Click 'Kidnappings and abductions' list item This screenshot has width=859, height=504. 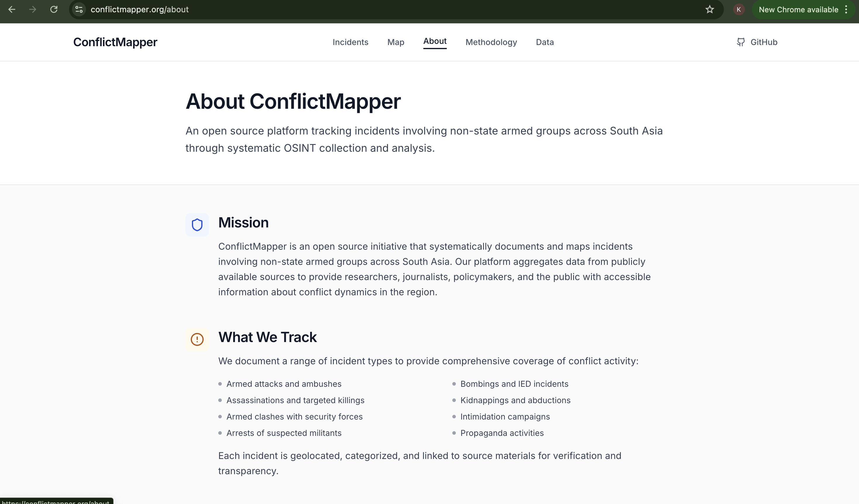coord(516,401)
